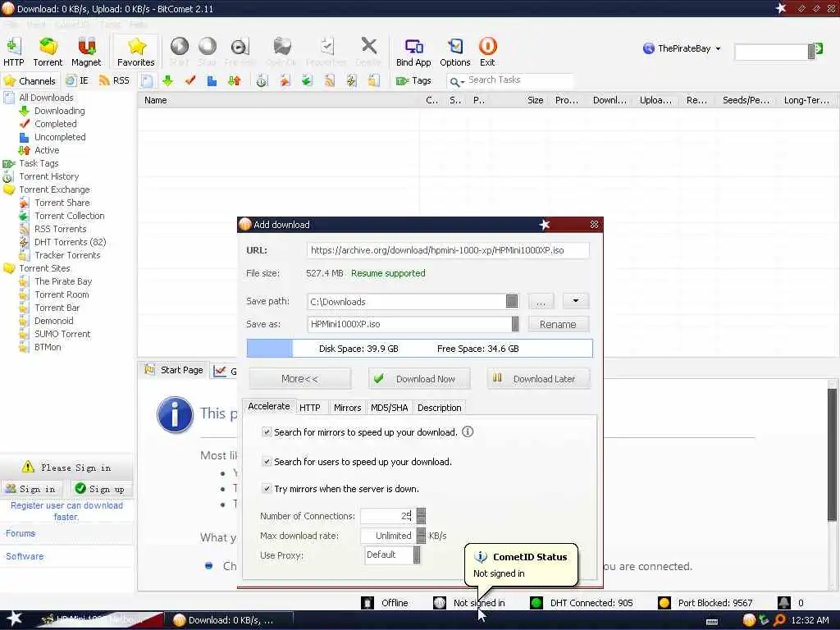Viewport: 840px width, 630px height.
Task: Switch to the Description tab
Action: coord(440,408)
